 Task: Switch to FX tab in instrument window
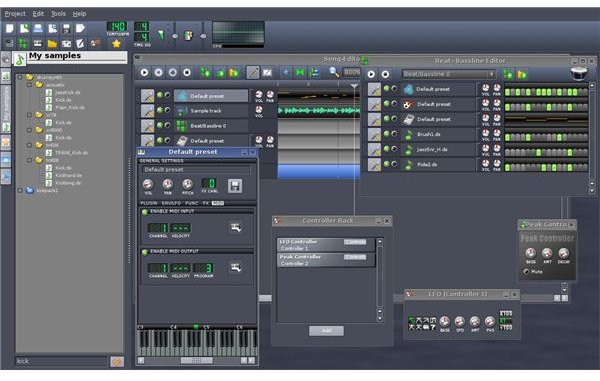pos(205,203)
